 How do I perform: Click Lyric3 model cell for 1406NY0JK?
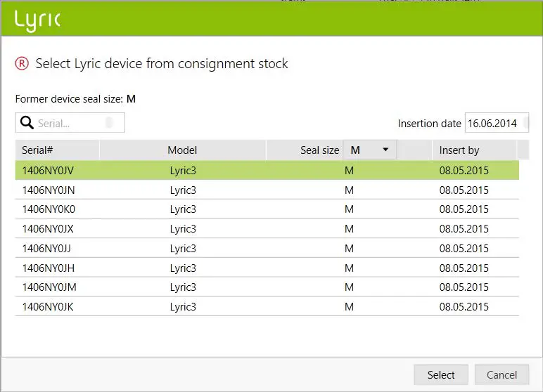[x=183, y=307]
